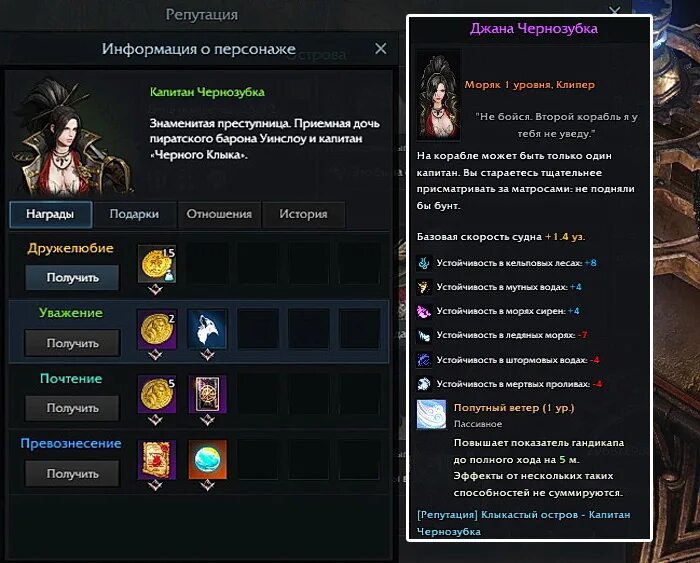Switch to the Подарки tab

coord(134,214)
